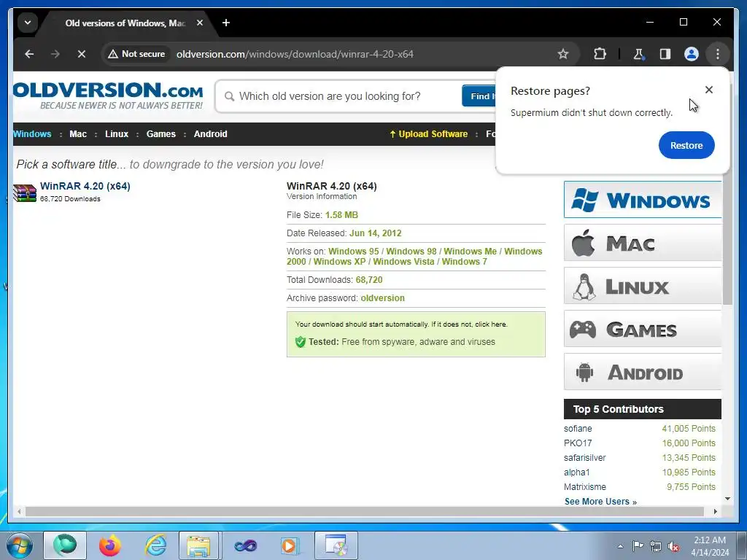Open contributor Matrixisme's profile

(585, 486)
